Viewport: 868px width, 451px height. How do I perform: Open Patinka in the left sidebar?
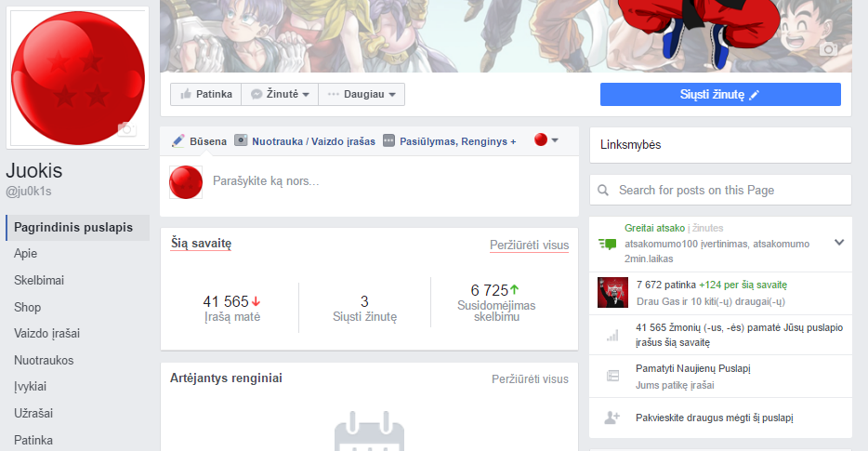pyautogui.click(x=33, y=441)
